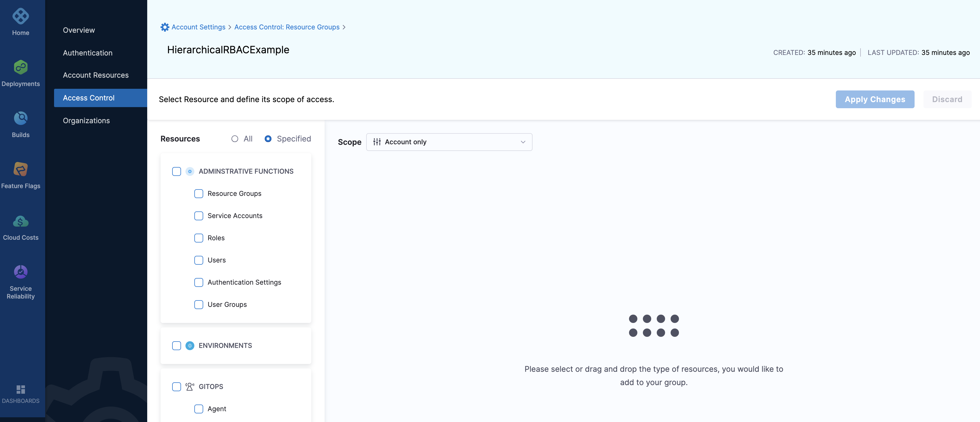
Task: Check the Administrative Functions checkbox
Action: tap(177, 171)
